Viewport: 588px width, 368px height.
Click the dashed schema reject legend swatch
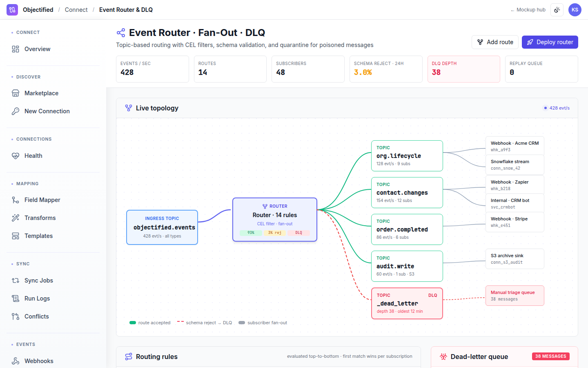click(180, 322)
